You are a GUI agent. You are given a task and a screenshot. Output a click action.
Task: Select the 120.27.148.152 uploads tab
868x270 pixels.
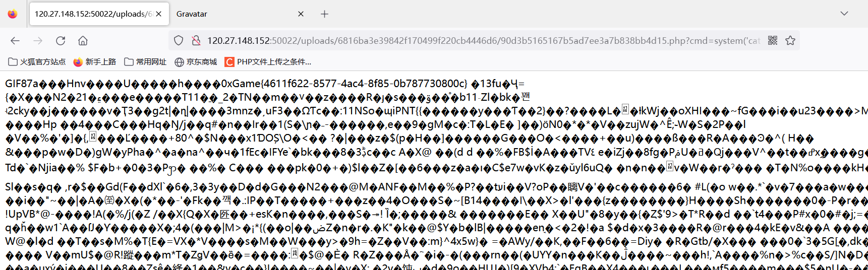(x=94, y=14)
